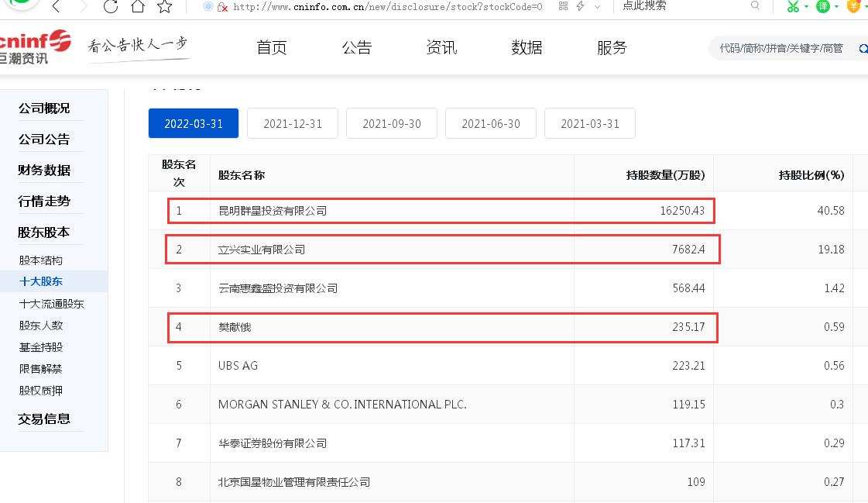Image resolution: width=868 pixels, height=503 pixels.
Task: Click the share count 16250.43
Action: coord(683,211)
